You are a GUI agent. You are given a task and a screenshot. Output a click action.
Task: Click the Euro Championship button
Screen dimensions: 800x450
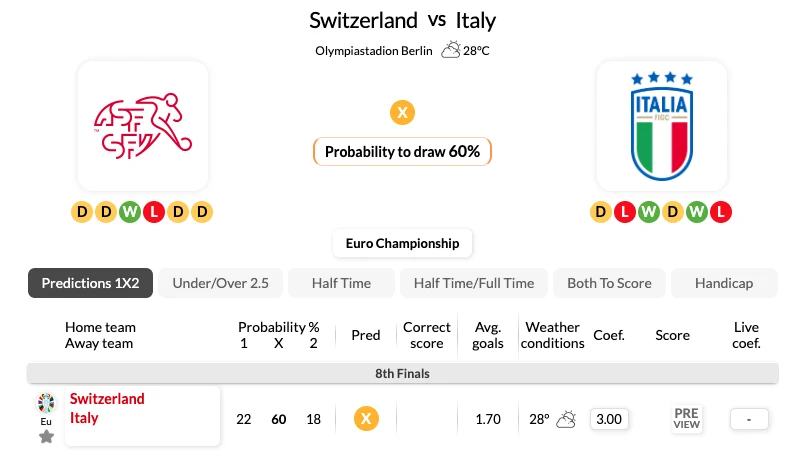click(x=403, y=243)
